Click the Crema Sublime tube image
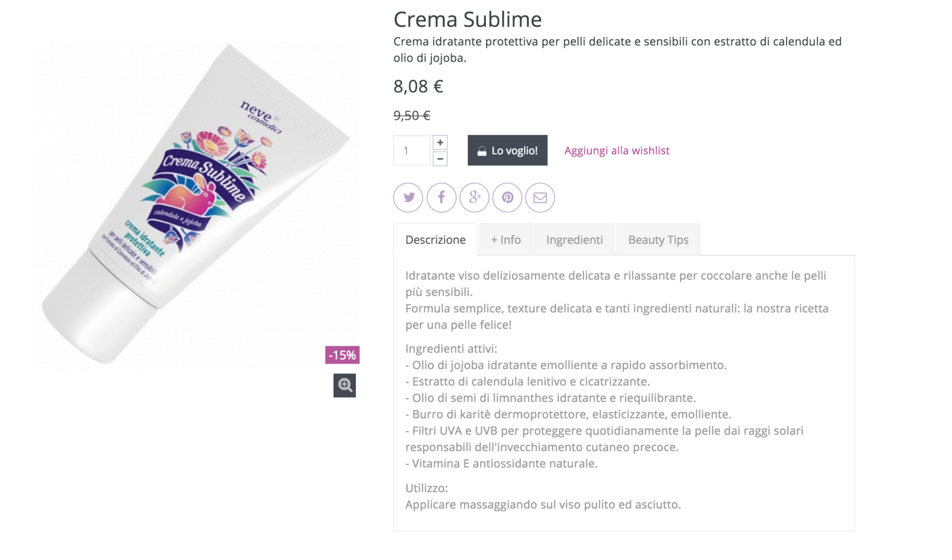The height and width of the screenshot is (560, 952). pyautogui.click(x=195, y=202)
